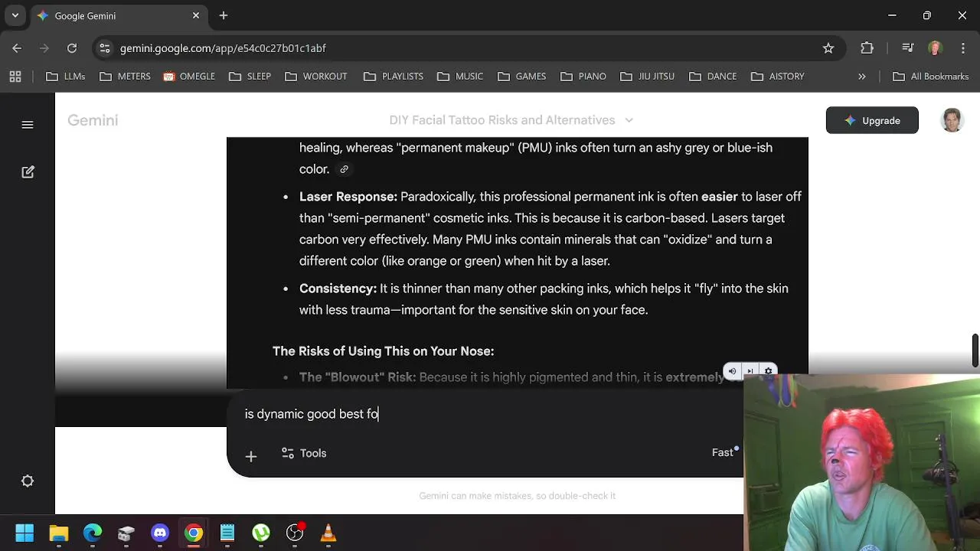980x551 pixels.
Task: Open the PIANO bookmark folder
Action: 583,77
